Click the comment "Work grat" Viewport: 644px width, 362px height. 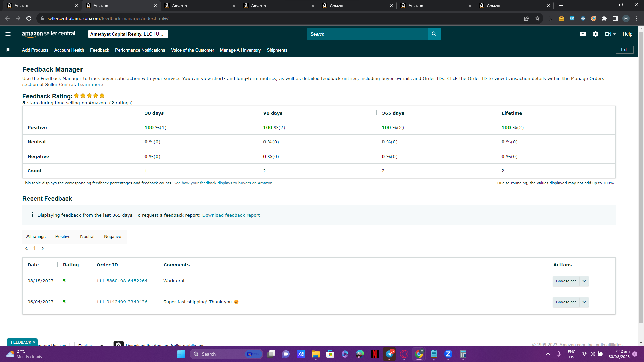(x=174, y=281)
